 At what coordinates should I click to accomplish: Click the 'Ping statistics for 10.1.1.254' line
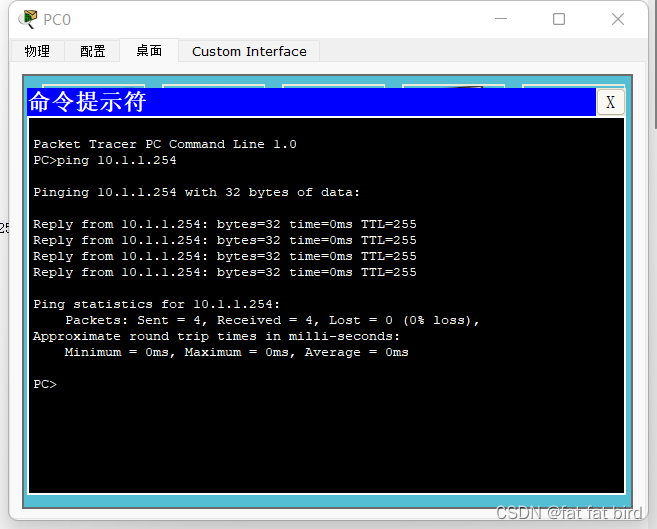pos(157,304)
